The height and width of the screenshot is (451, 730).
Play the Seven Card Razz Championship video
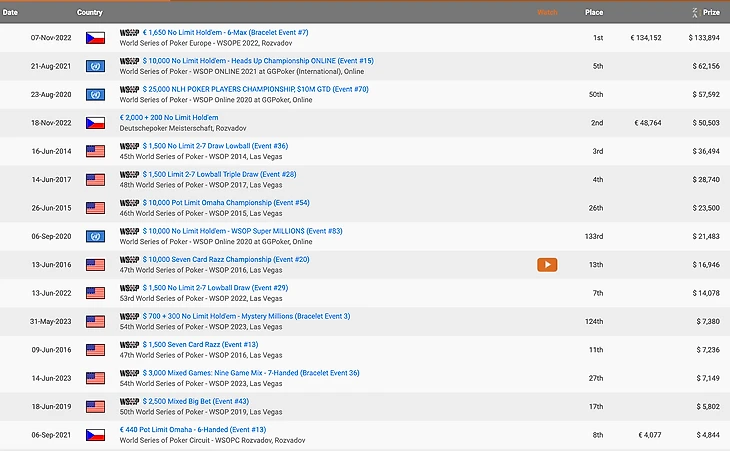(547, 265)
